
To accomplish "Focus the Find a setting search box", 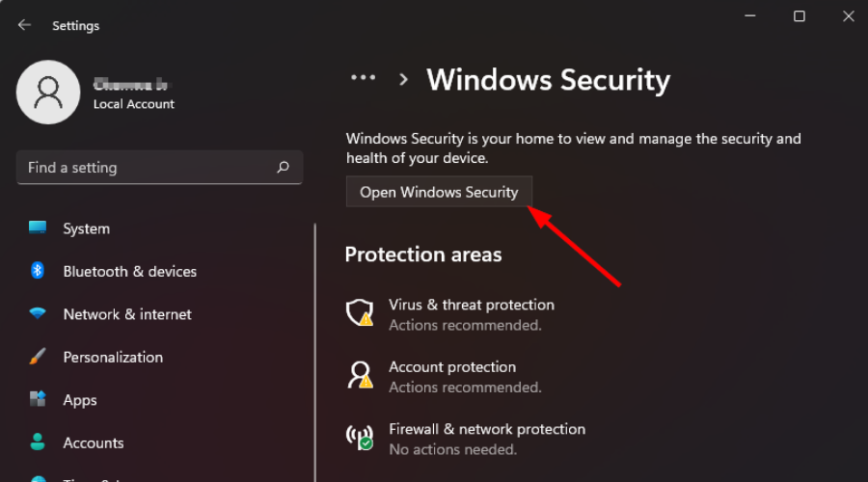I will pyautogui.click(x=145, y=167).
